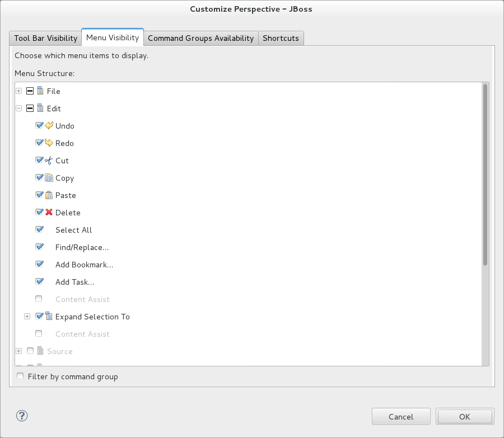Expand the File menu tree node
This screenshot has width=504, height=438.
click(18, 91)
